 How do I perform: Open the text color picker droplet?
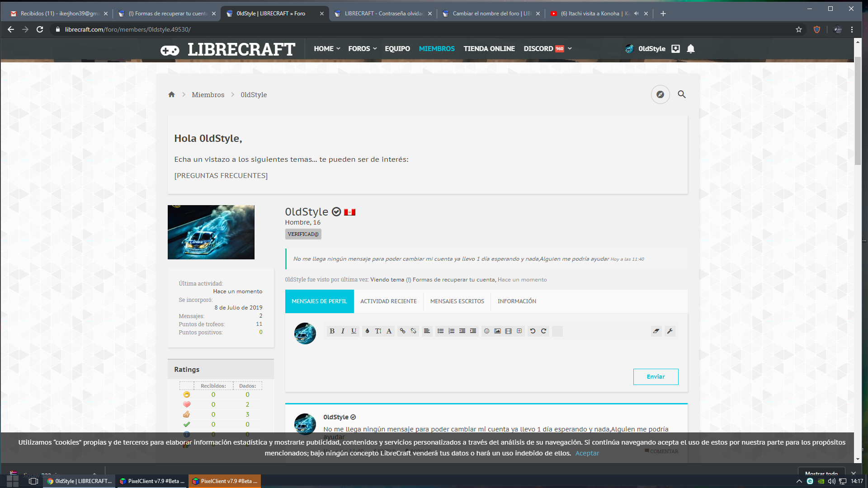pos(367,331)
